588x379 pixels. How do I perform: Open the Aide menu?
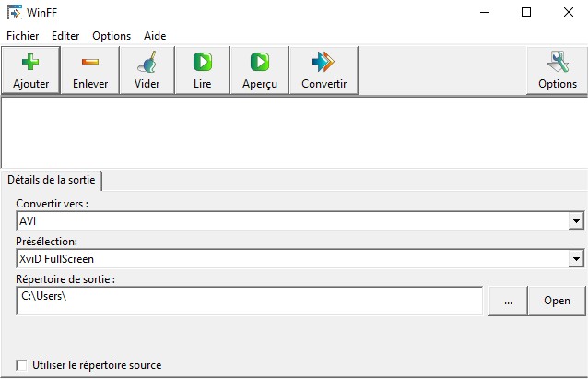(x=155, y=36)
